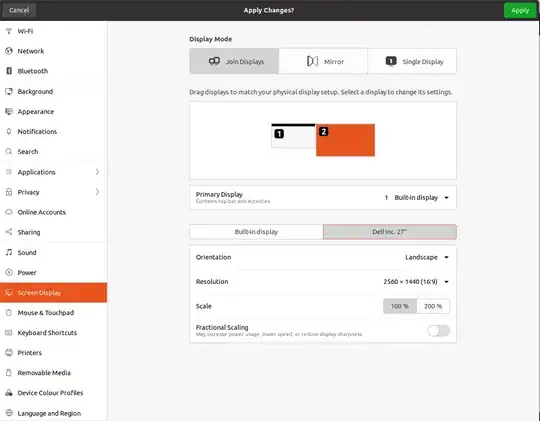Switch to the Built-in display tab
540x421 pixels.
coord(256,232)
